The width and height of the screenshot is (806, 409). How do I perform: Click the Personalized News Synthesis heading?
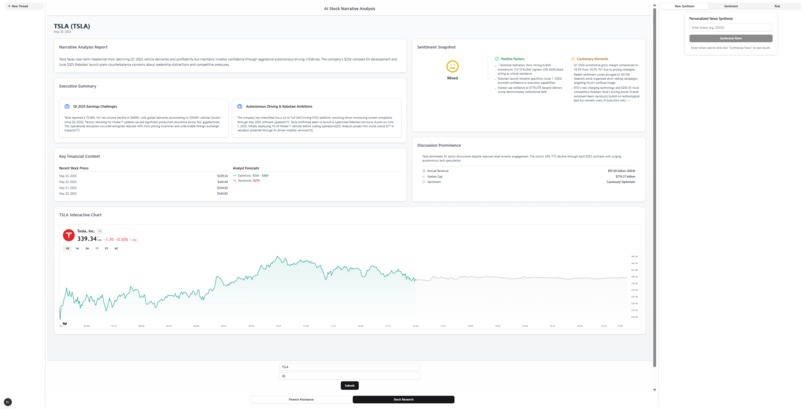pyautogui.click(x=711, y=18)
